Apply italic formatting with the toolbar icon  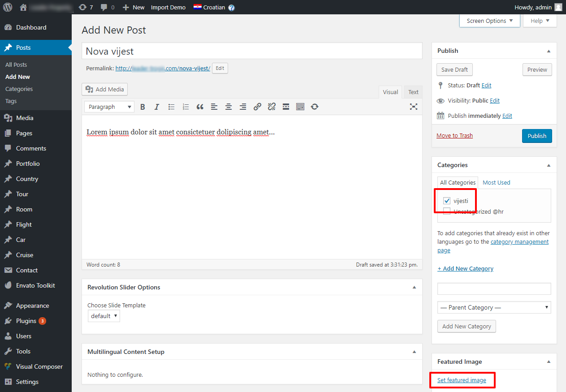[157, 107]
